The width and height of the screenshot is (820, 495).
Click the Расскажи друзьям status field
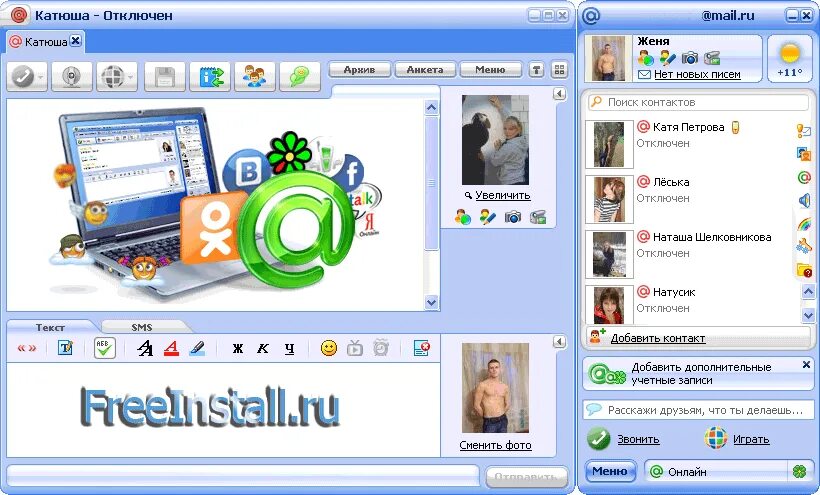pos(699,410)
